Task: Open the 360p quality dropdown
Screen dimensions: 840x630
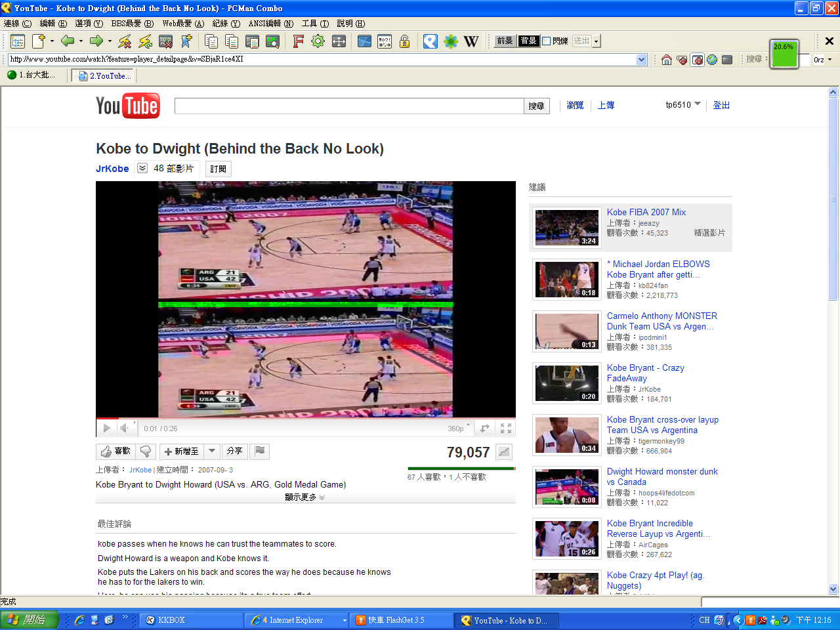Action: click(x=459, y=429)
